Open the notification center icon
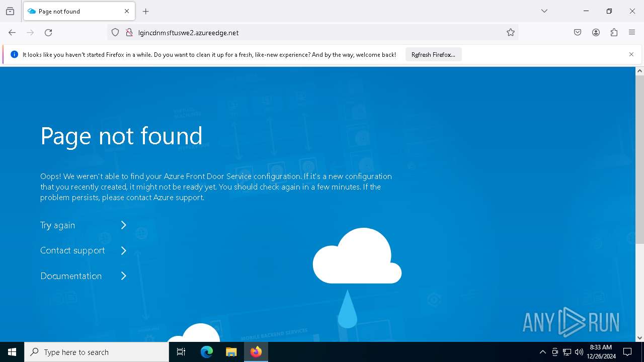The width and height of the screenshot is (644, 362). click(627, 352)
